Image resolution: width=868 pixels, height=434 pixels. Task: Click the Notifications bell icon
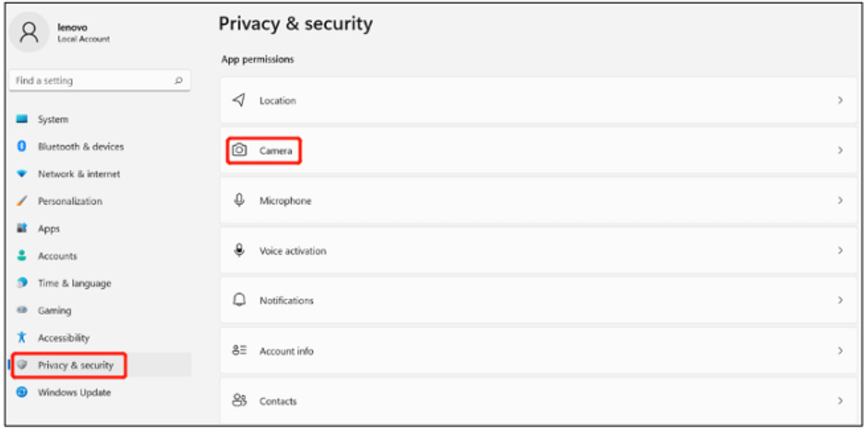coord(239,300)
